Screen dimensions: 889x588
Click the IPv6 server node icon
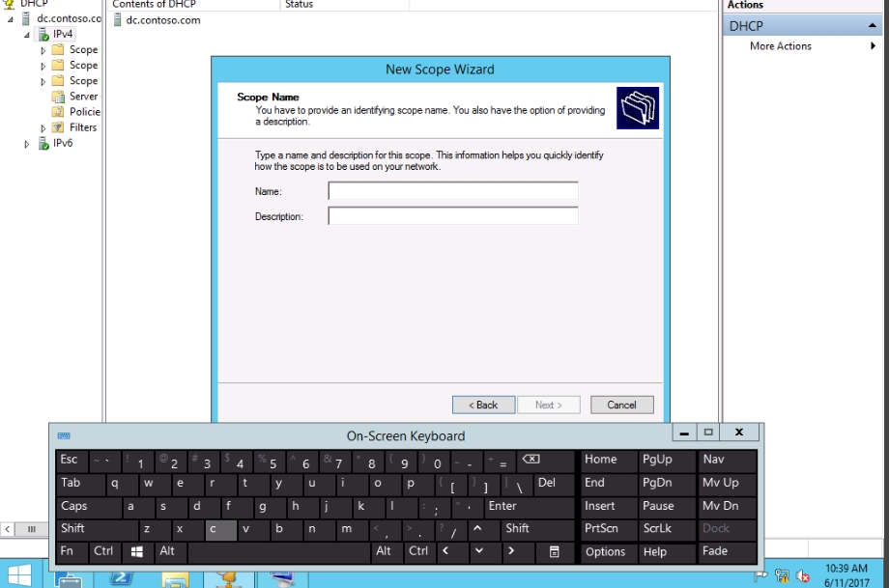tap(43, 144)
